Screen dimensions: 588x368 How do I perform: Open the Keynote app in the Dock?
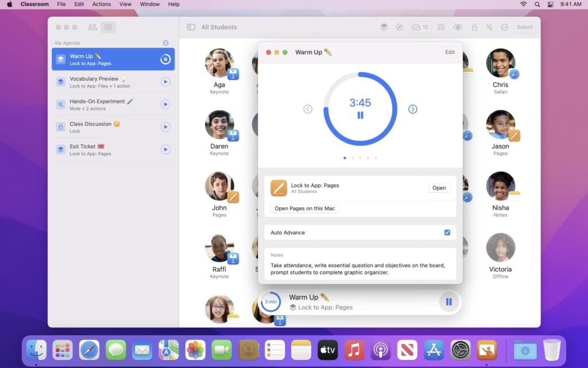[488, 349]
